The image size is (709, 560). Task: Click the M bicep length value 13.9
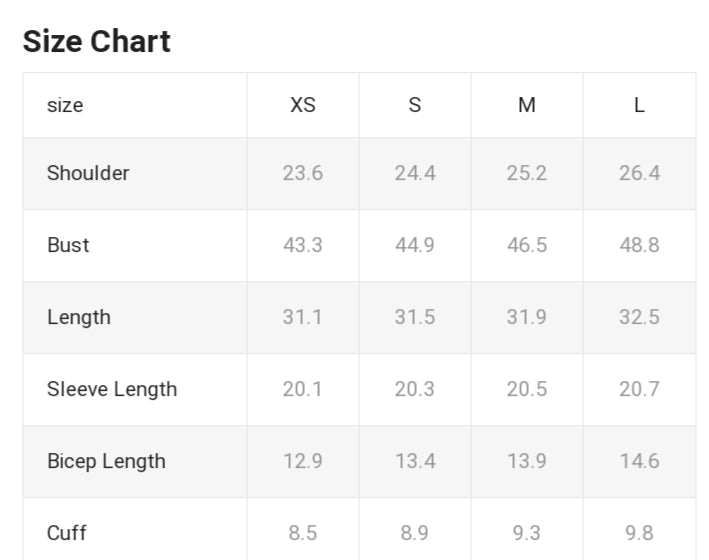click(x=527, y=461)
